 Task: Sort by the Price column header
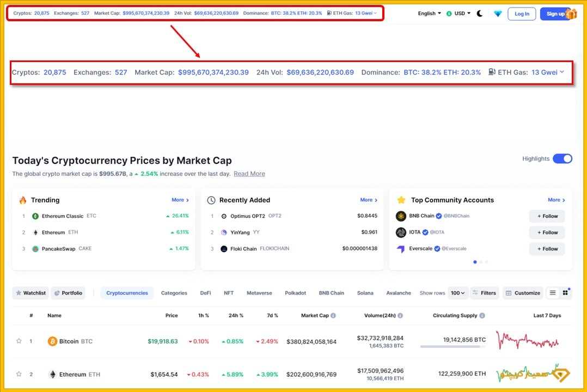click(x=172, y=316)
